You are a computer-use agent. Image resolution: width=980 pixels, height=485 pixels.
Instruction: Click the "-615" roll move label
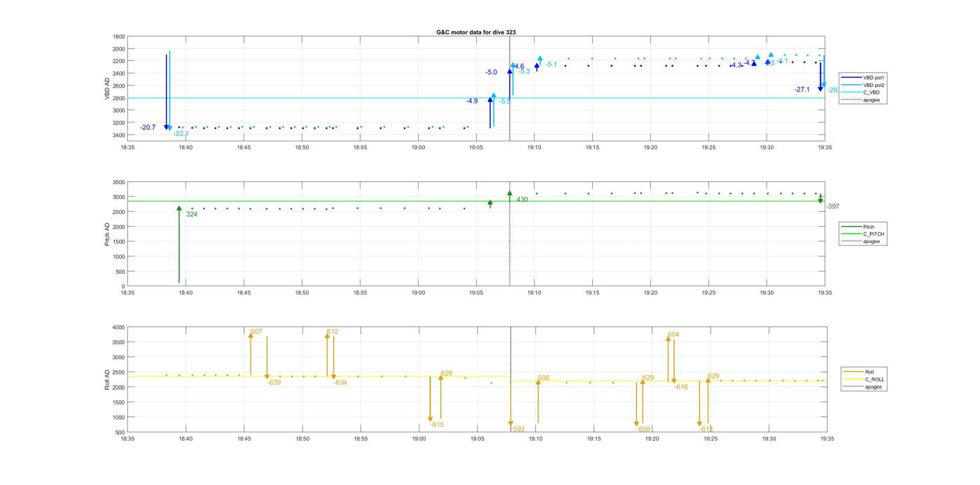pyautogui.click(x=437, y=425)
